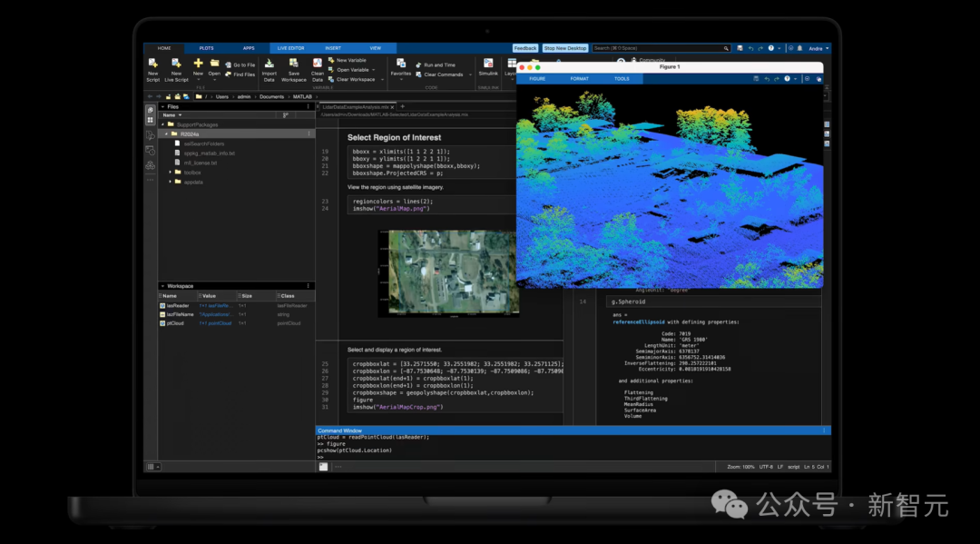Launch the Clean Data tool

click(318, 70)
